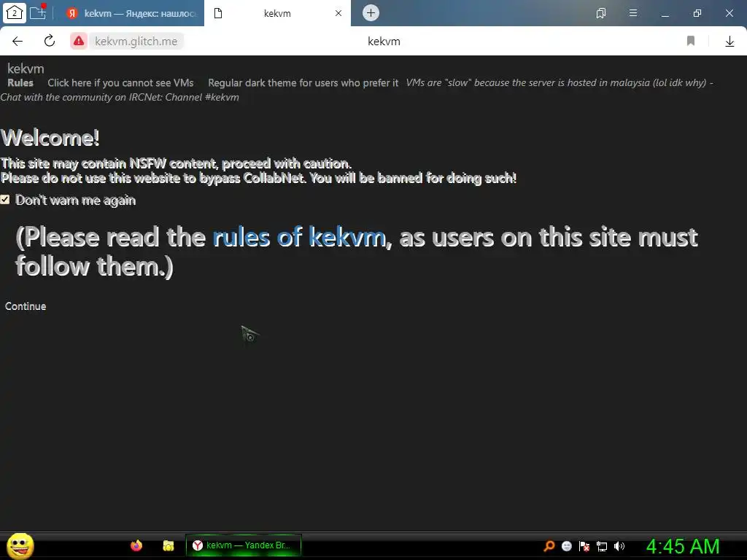Click the 'VMs are slow' notice text
747x560 pixels.
[x=556, y=83]
